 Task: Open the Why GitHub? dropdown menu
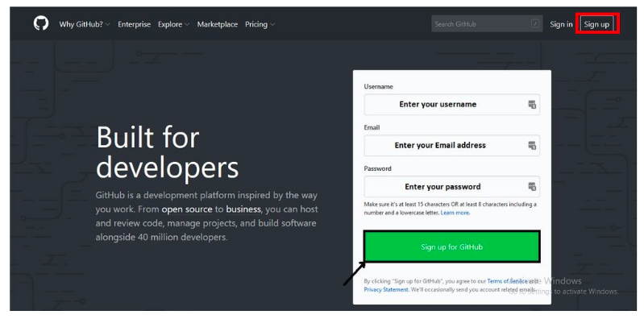coord(85,24)
